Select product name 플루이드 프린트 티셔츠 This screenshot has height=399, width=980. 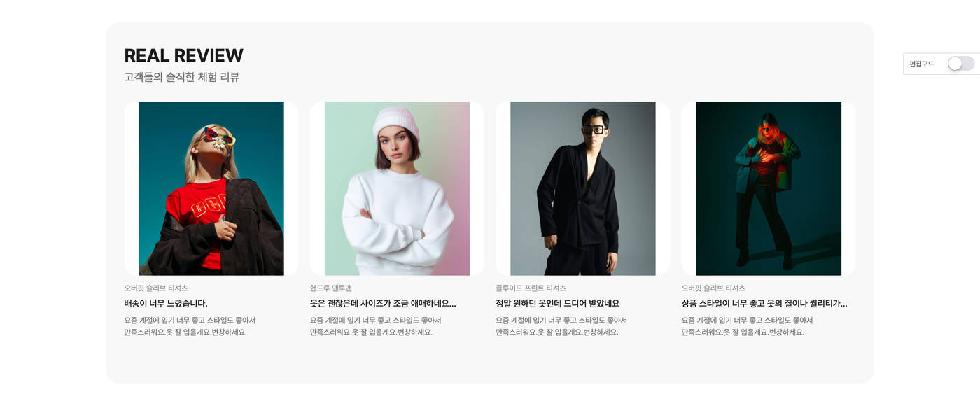tap(531, 288)
